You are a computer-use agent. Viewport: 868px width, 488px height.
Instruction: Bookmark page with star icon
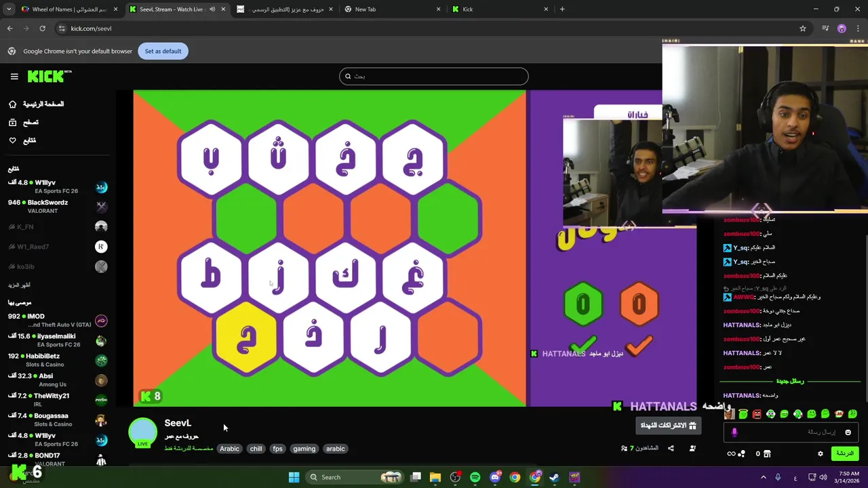(803, 28)
